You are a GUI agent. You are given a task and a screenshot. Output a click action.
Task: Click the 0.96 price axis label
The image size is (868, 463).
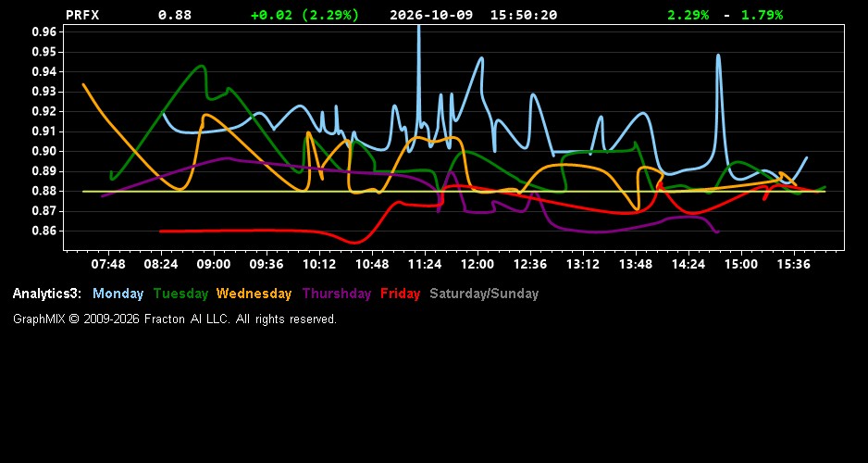pyautogui.click(x=44, y=31)
